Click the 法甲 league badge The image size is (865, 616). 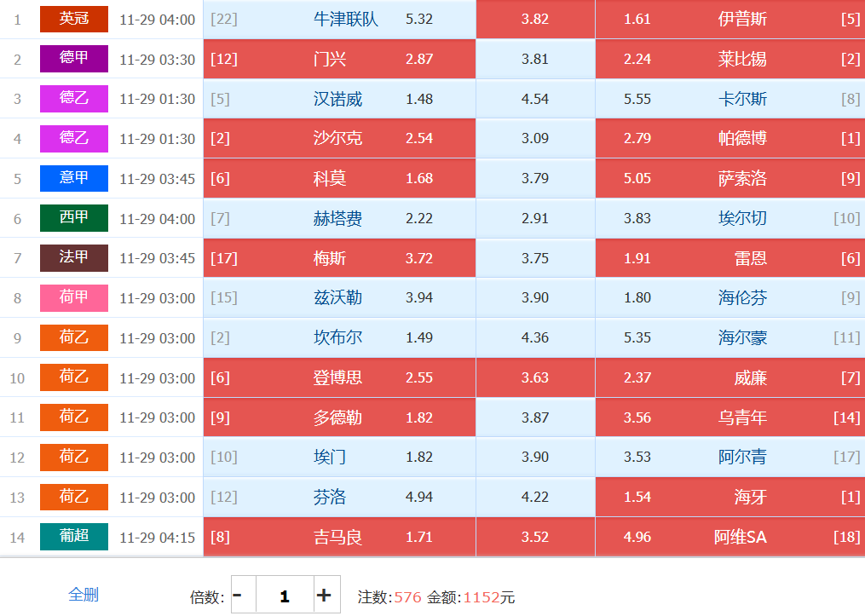(x=74, y=257)
